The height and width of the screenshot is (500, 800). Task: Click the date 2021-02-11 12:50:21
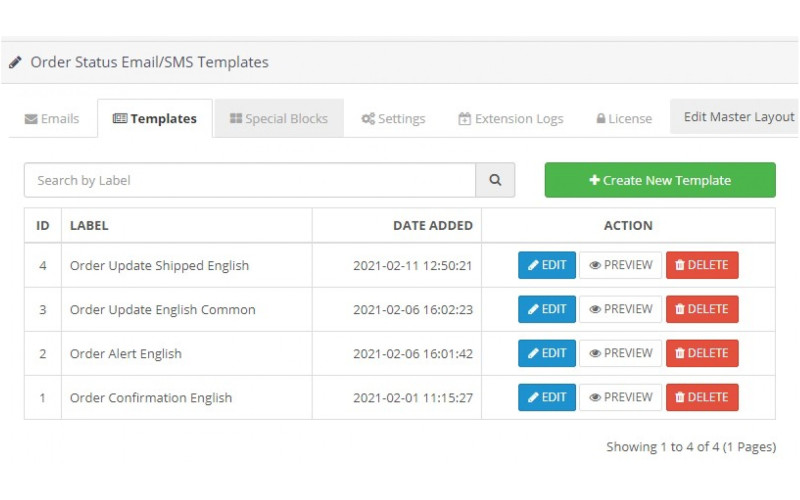(x=413, y=266)
